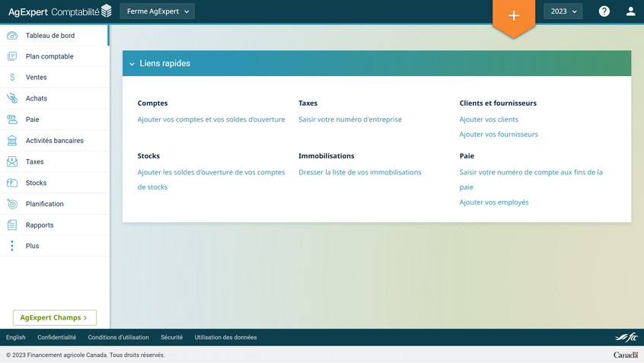Click the FCC logo in footer

626,338
